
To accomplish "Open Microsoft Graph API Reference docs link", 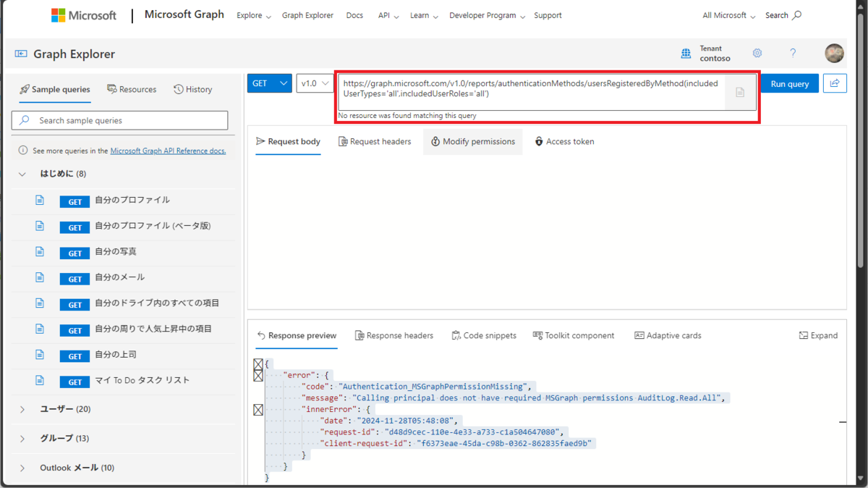I will click(168, 151).
